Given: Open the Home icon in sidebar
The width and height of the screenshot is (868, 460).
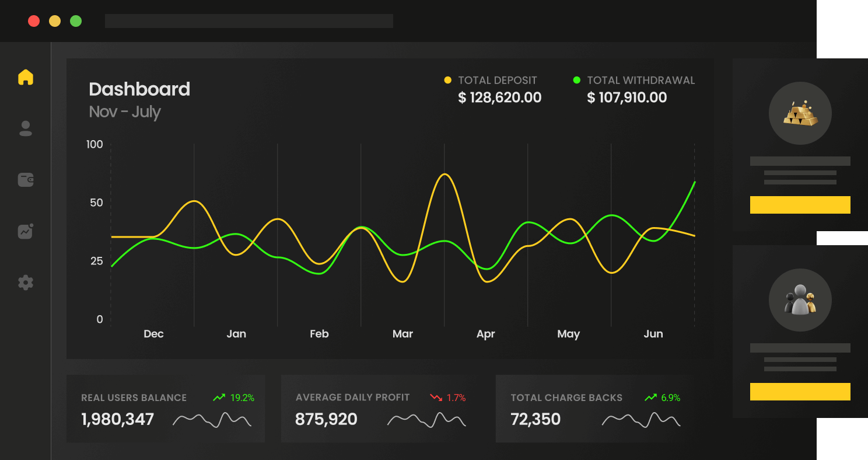Looking at the screenshot, I should pos(26,77).
